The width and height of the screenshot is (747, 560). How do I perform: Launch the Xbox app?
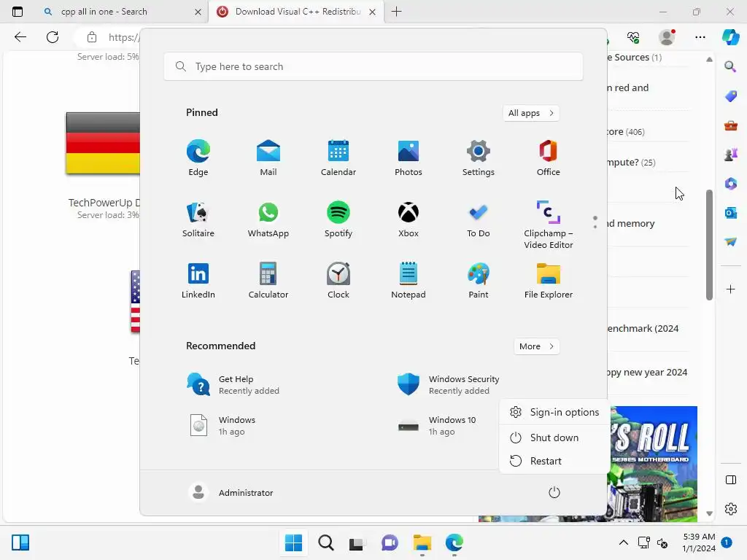point(409,219)
